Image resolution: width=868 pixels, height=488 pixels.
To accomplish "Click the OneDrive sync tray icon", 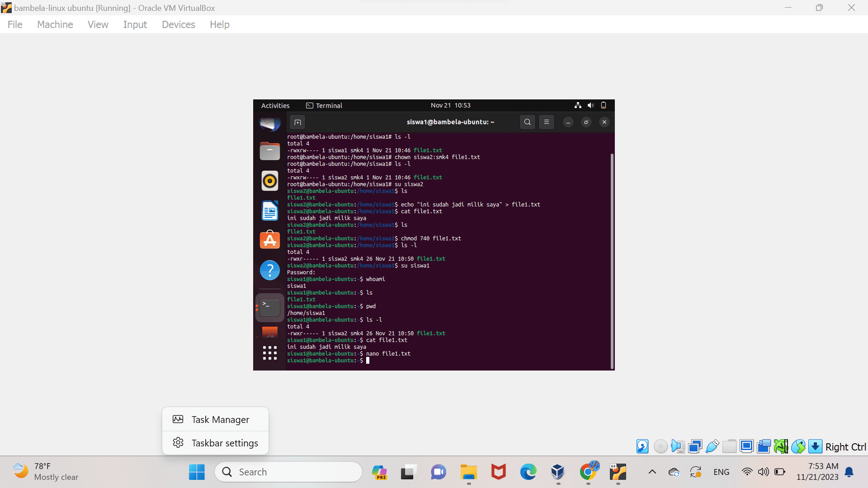I will tap(674, 472).
